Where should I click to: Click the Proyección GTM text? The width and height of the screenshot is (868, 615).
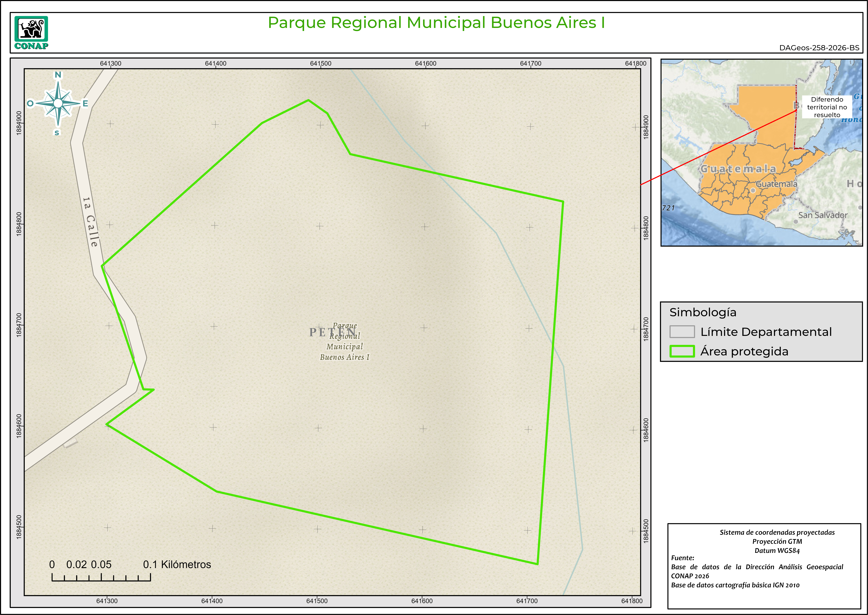tap(777, 542)
